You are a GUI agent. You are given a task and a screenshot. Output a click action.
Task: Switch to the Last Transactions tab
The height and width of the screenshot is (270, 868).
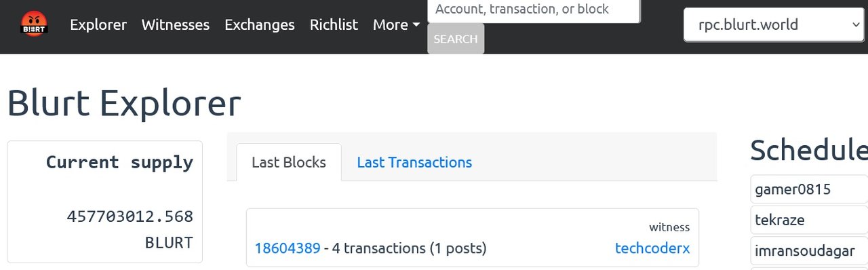coord(414,162)
